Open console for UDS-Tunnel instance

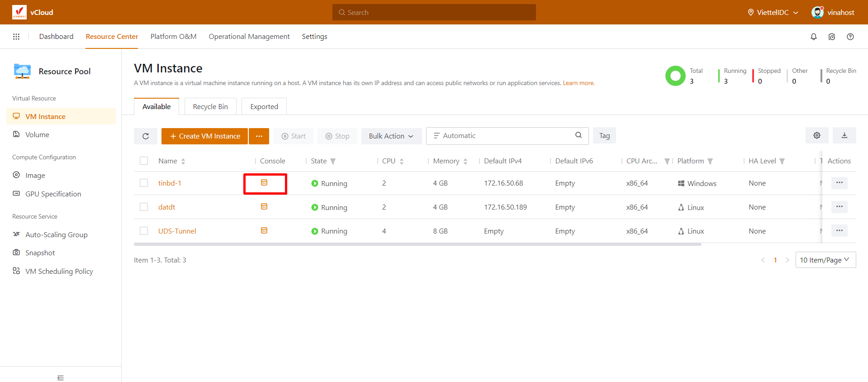tap(264, 231)
